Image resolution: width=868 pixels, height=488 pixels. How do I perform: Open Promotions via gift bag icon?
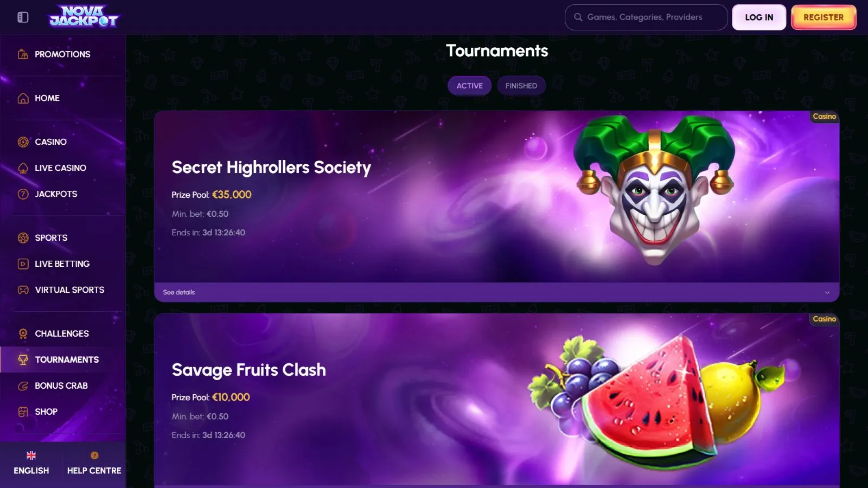pos(23,54)
